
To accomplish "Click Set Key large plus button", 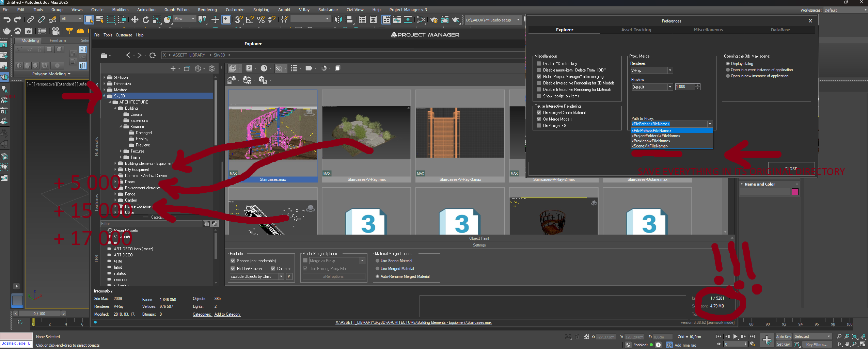I will tap(767, 340).
